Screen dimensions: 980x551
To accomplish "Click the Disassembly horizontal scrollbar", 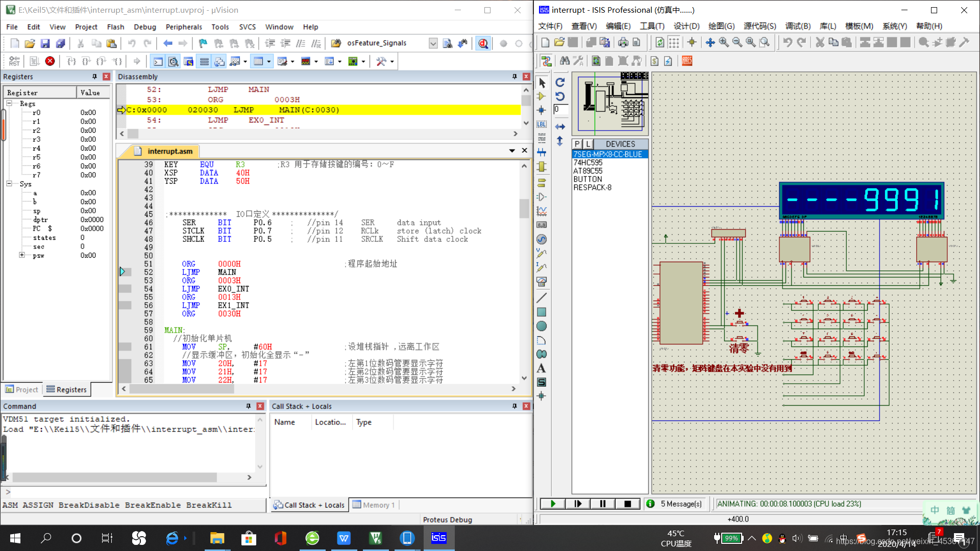I will tap(318, 134).
